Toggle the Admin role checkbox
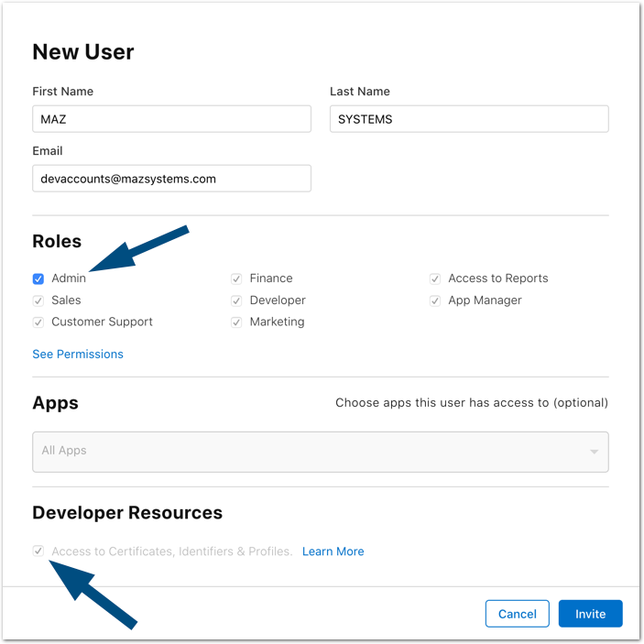The height and width of the screenshot is (644, 644). (38, 278)
